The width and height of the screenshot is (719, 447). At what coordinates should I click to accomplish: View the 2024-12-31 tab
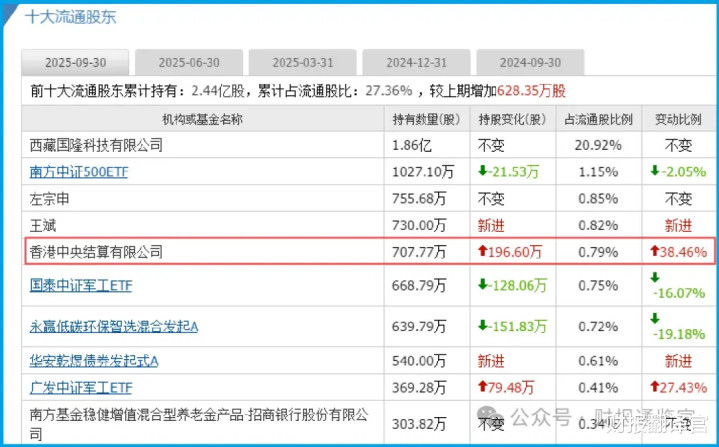coord(416,62)
